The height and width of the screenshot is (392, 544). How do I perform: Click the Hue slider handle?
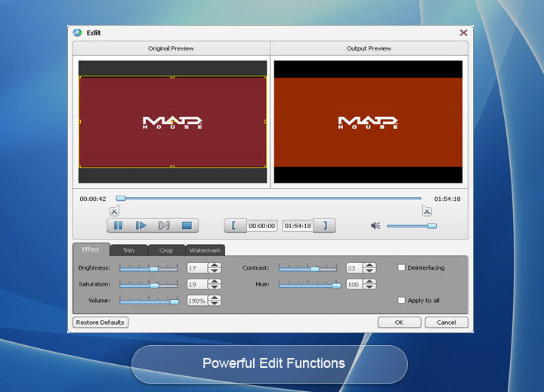click(336, 286)
